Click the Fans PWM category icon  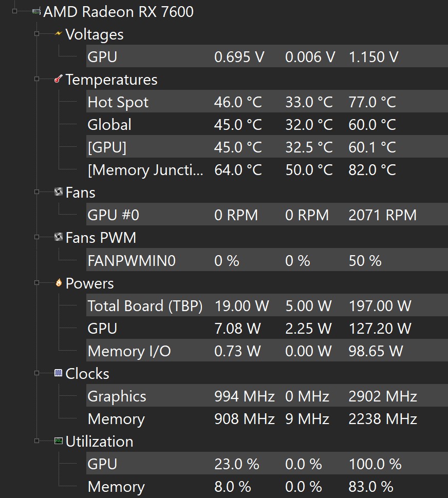tap(58, 237)
